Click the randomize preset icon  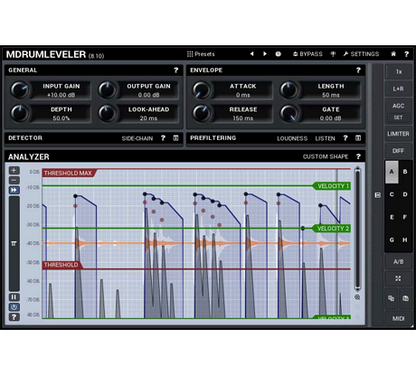point(278,54)
